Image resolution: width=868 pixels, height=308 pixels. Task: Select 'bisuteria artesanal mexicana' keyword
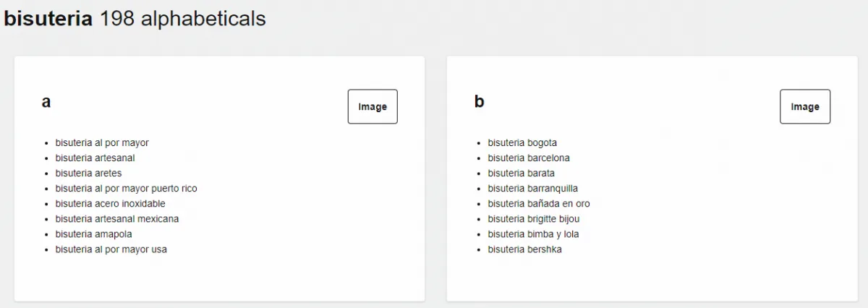pyautogui.click(x=116, y=218)
